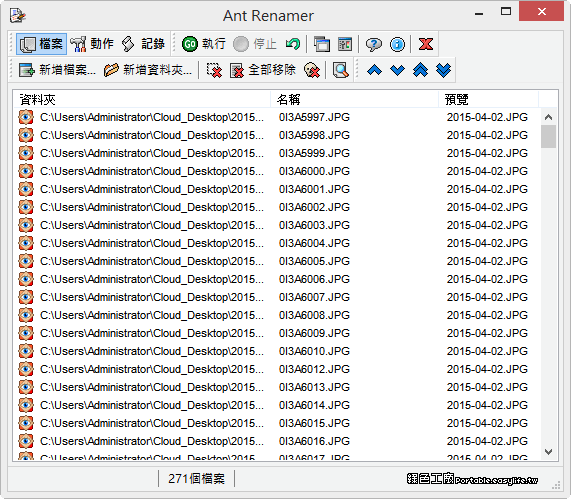This screenshot has height=499, width=571.
Task: Click file icon of 0I3A6016.JPG row
Action: [x=26, y=441]
